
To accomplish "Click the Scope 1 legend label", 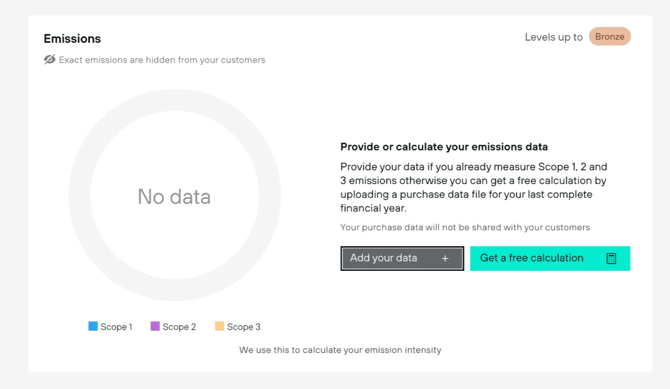I will coord(116,327).
